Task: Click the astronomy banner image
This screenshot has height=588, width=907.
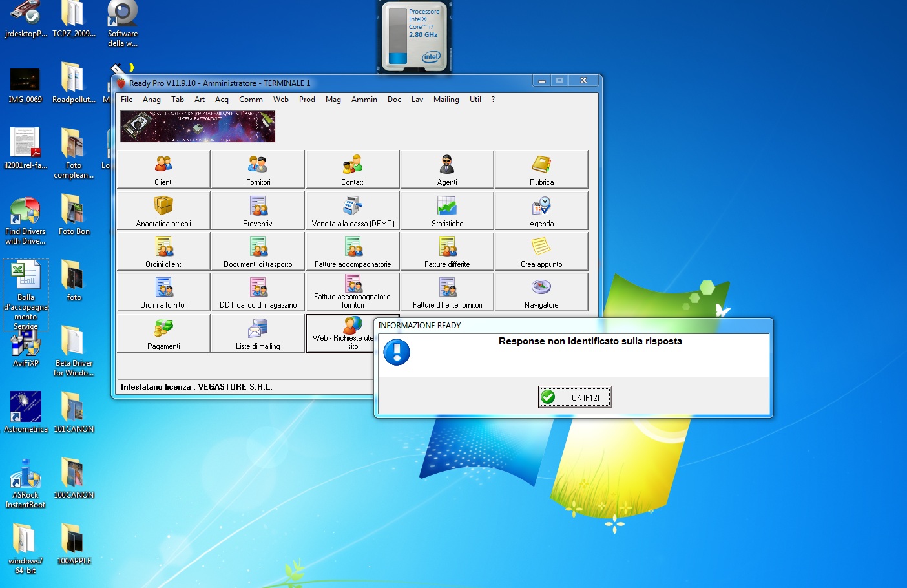Action: (x=198, y=126)
